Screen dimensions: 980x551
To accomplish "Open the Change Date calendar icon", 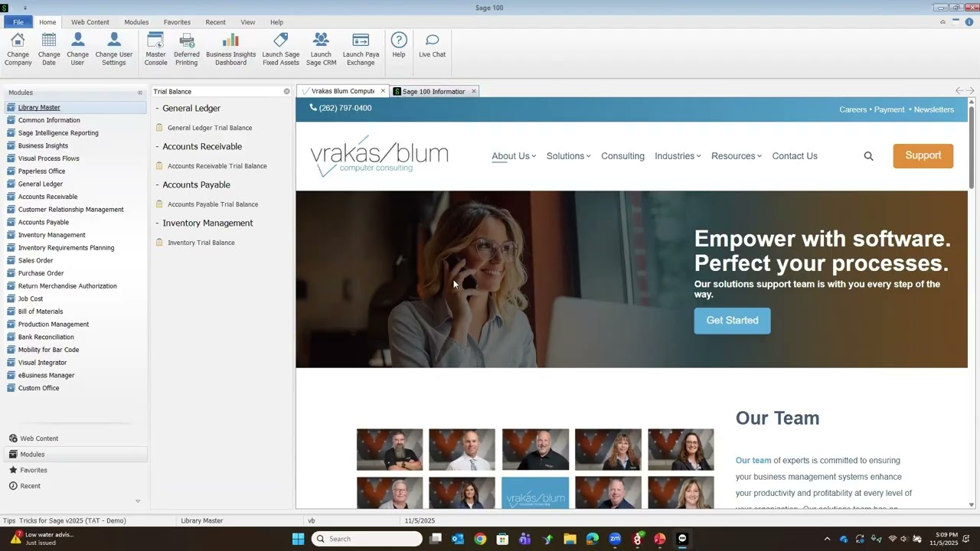I will pos(49,49).
